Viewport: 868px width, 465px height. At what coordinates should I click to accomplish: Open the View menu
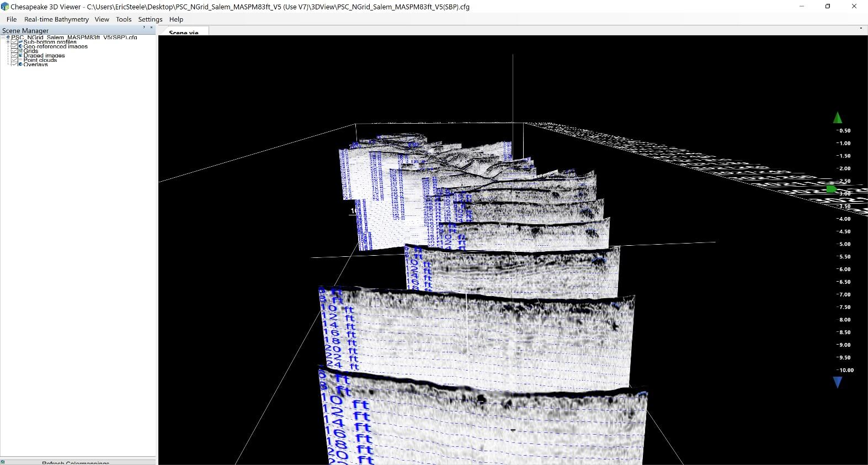[x=102, y=19]
